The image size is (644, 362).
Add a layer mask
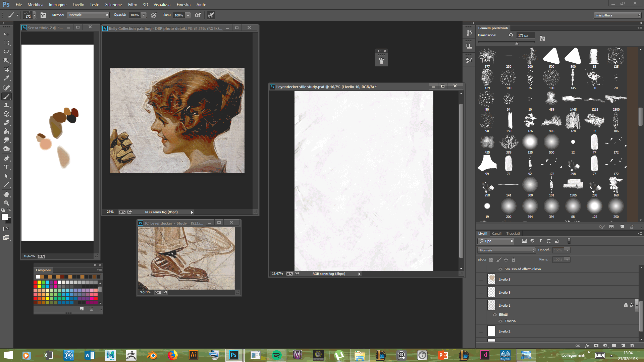[x=596, y=345]
